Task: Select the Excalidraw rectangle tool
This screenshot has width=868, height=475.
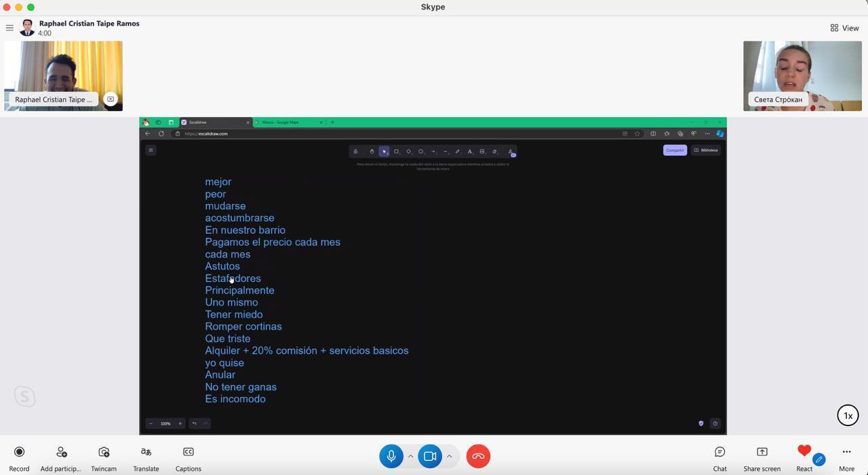Action: [x=397, y=151]
